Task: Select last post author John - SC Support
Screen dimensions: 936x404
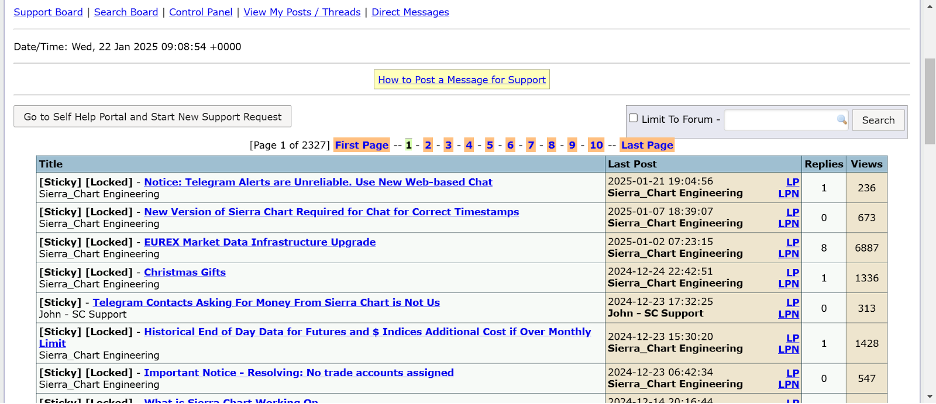Action: [x=655, y=313]
